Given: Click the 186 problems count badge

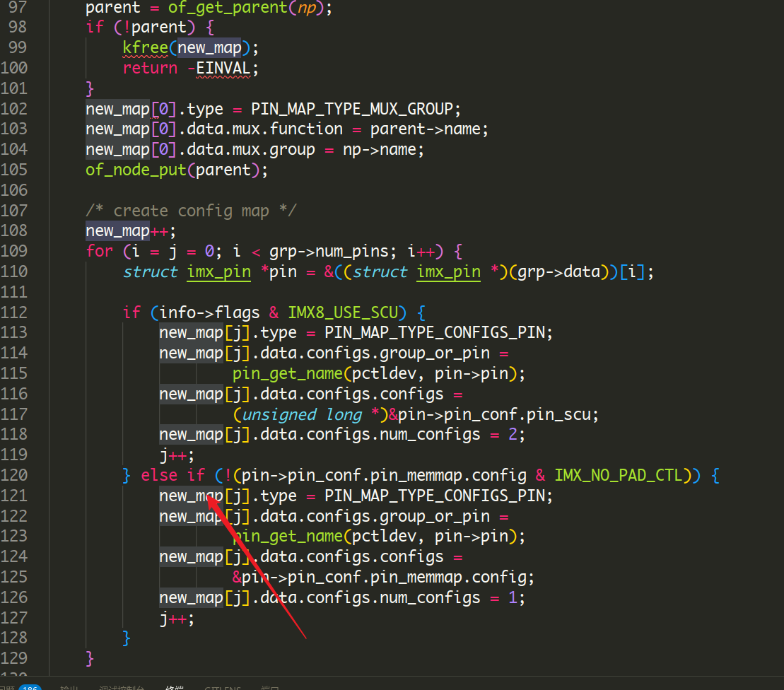Looking at the screenshot, I should 30,686.
